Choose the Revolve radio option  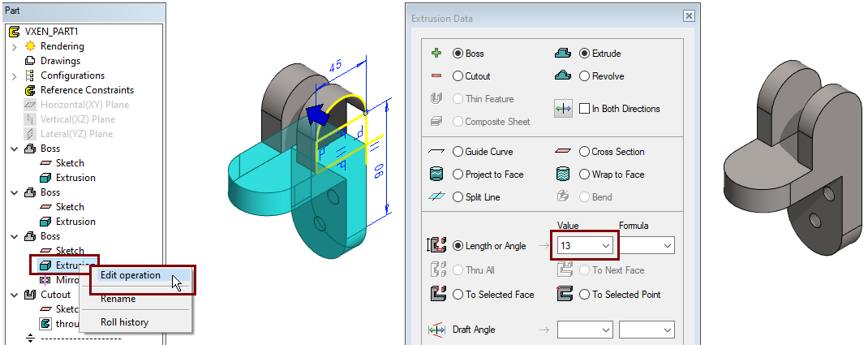coord(585,76)
